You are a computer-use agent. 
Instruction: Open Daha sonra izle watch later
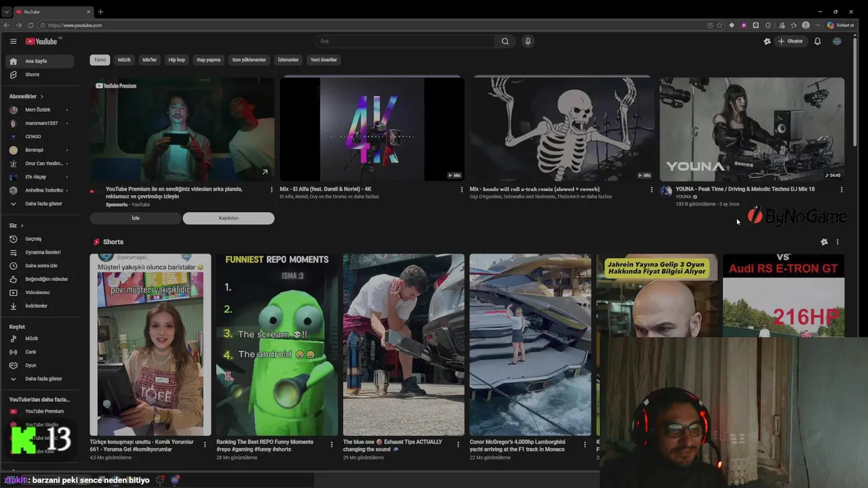tap(41, 266)
